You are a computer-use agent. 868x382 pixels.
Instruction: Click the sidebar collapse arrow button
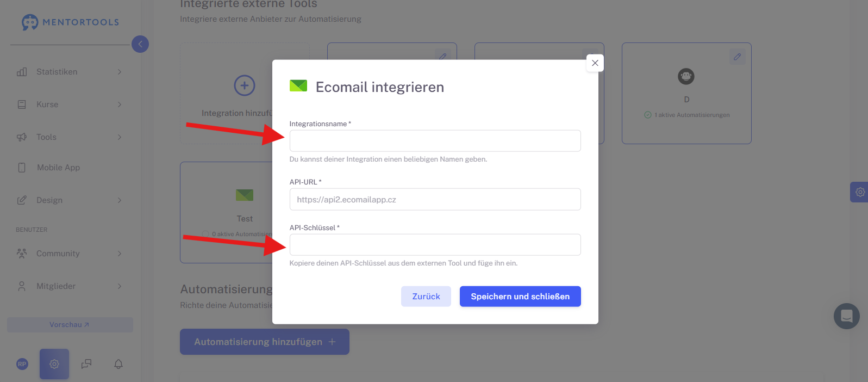click(140, 44)
